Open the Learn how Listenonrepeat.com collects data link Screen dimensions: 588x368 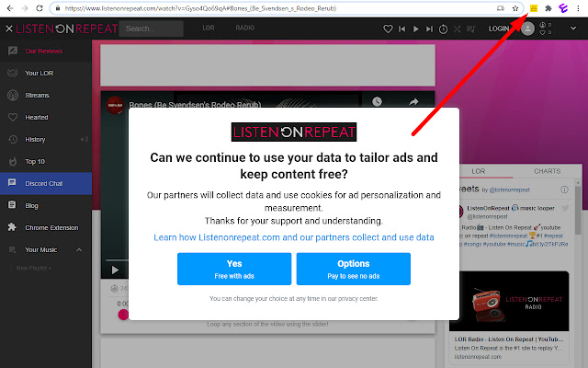294,237
